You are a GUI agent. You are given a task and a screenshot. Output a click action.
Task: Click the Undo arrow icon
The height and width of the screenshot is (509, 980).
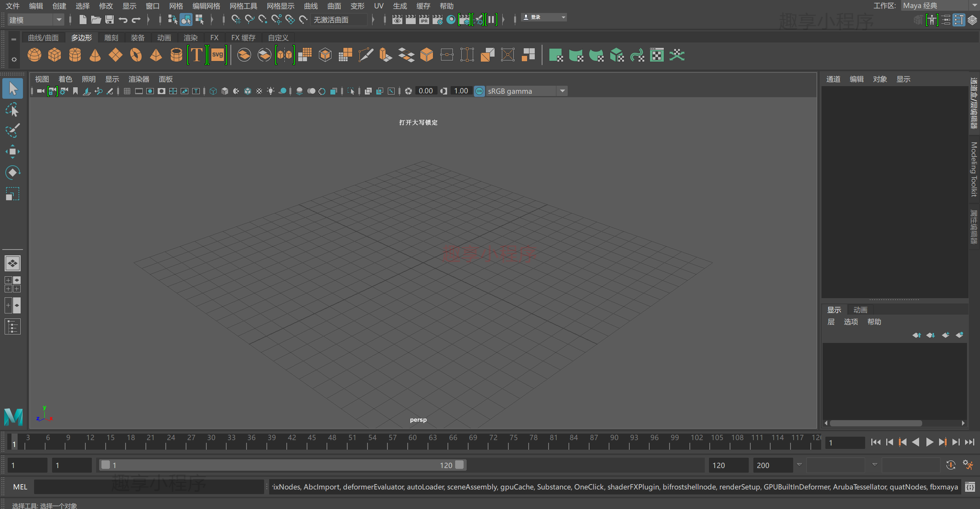click(x=123, y=20)
